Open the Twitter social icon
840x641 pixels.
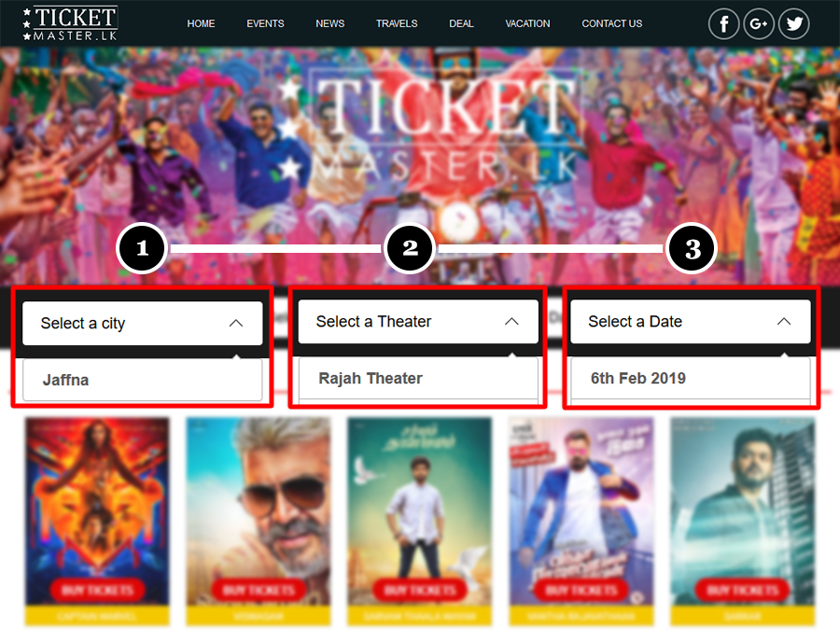[x=793, y=24]
